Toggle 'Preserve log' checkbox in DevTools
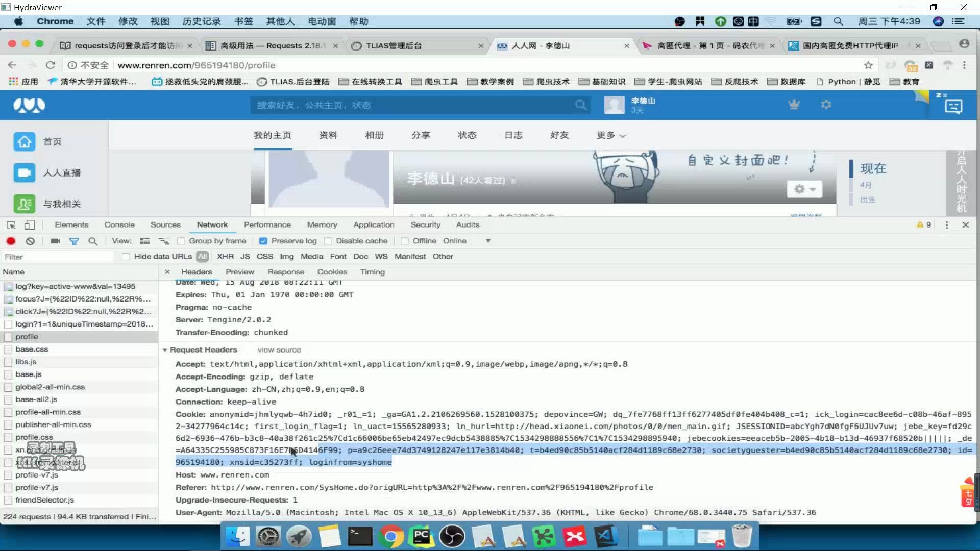 (x=263, y=241)
